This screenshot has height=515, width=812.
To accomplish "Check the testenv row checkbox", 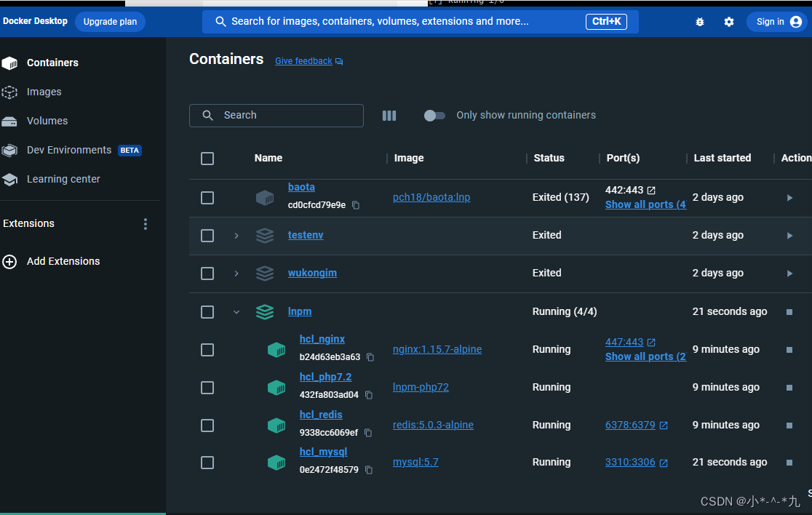I will 207,236.
